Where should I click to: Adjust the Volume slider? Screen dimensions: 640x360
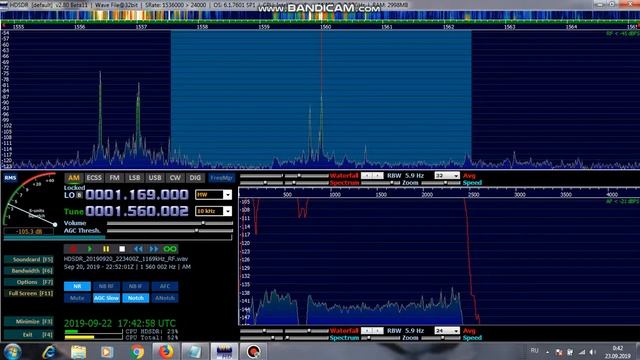click(x=170, y=223)
